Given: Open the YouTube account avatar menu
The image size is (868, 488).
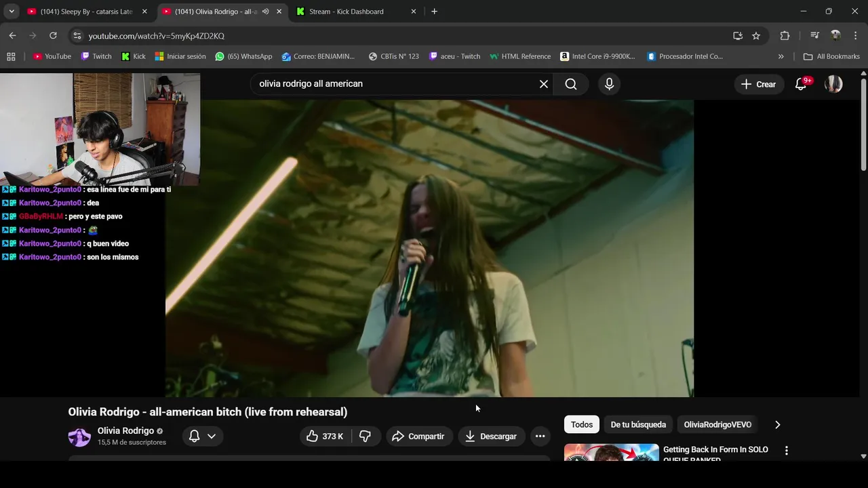Looking at the screenshot, I should tap(833, 84).
